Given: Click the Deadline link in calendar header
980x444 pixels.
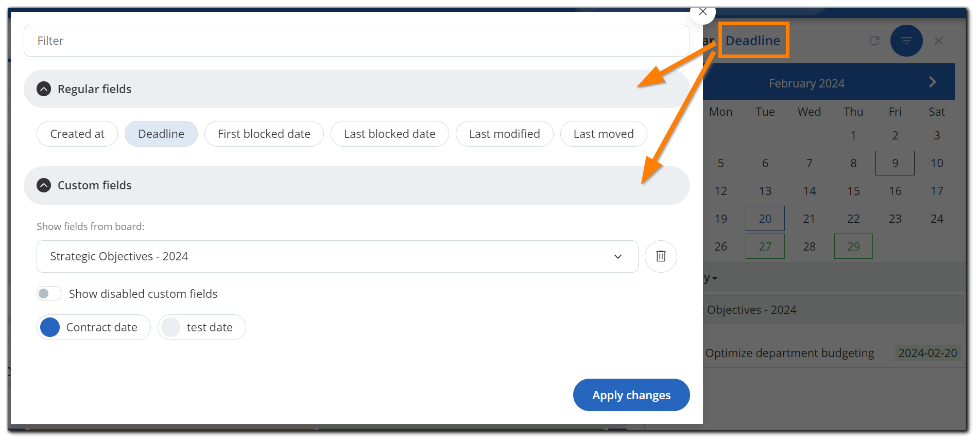Looking at the screenshot, I should pyautogui.click(x=753, y=41).
